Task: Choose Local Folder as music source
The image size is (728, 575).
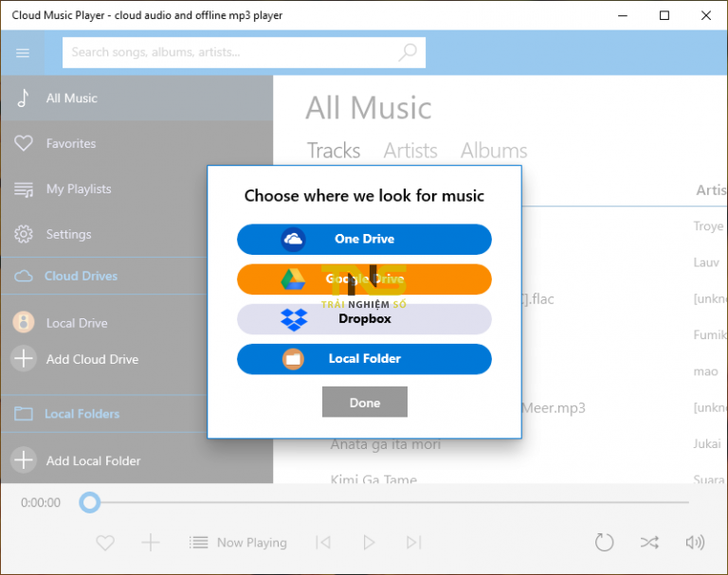Action: tap(364, 359)
